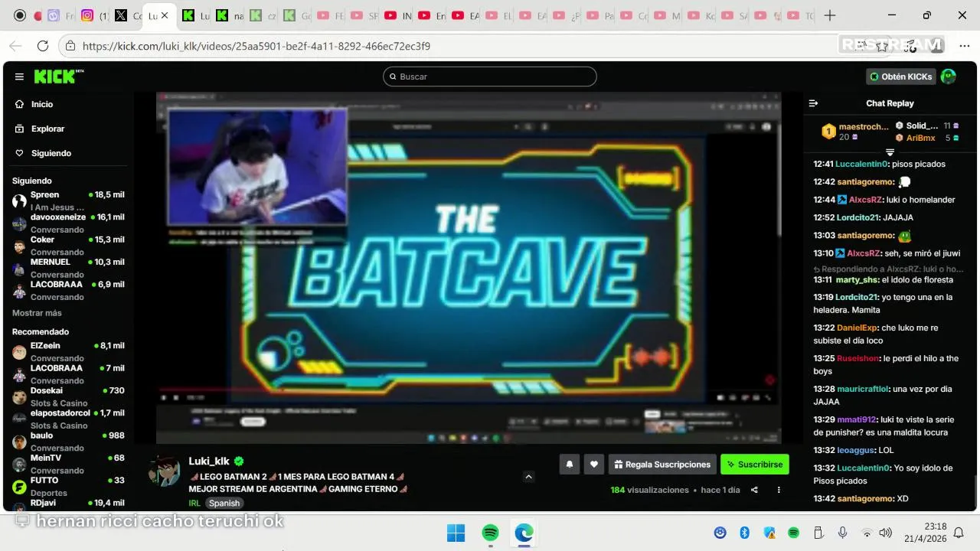Open the microphone tray icon
This screenshot has width=980, height=551.
(x=842, y=533)
